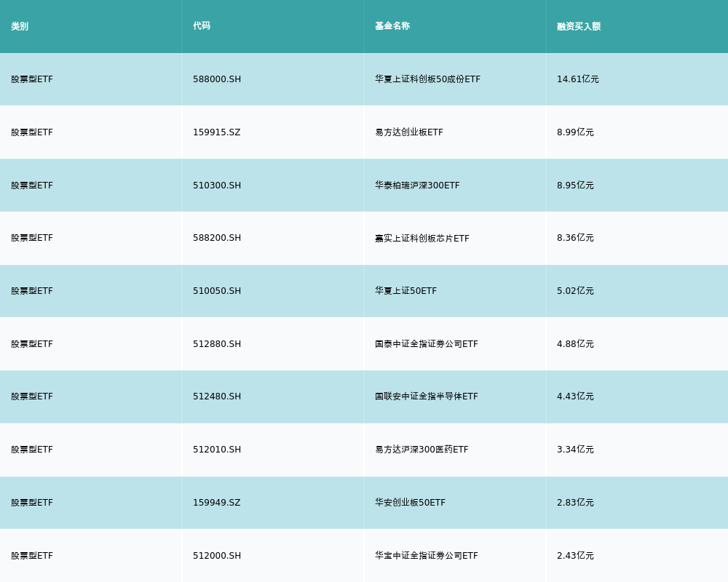
Task: Select code 159949.SZ
Action: pos(217,503)
